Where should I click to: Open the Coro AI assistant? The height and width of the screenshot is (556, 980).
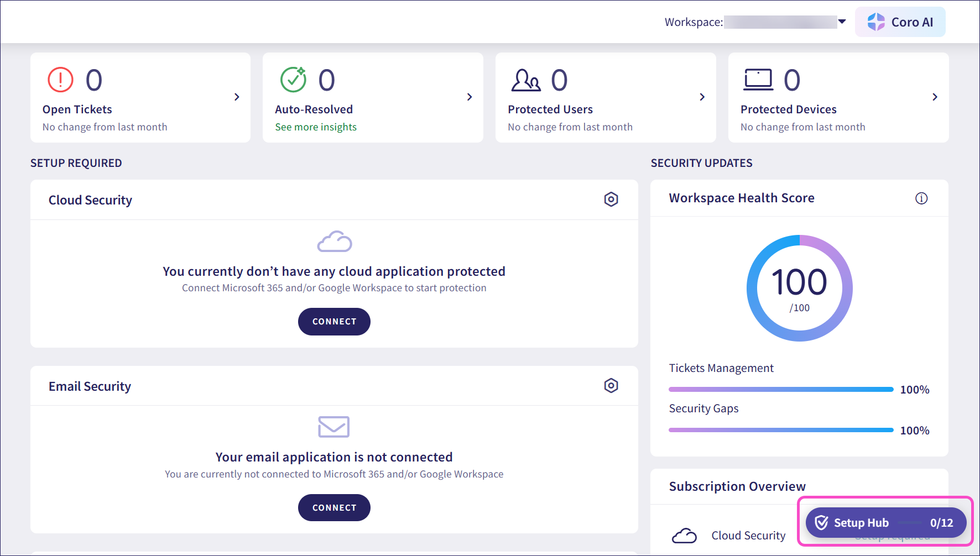[900, 22]
